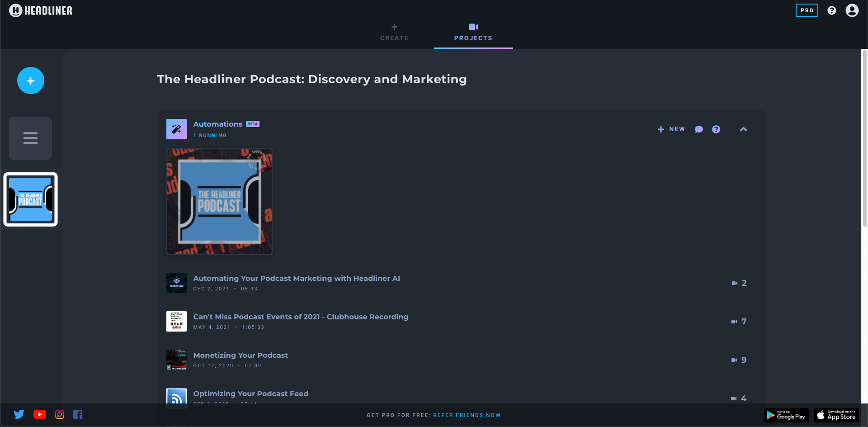Click the page vertical scrollbar
The width and height of the screenshot is (868, 427).
[x=864, y=138]
